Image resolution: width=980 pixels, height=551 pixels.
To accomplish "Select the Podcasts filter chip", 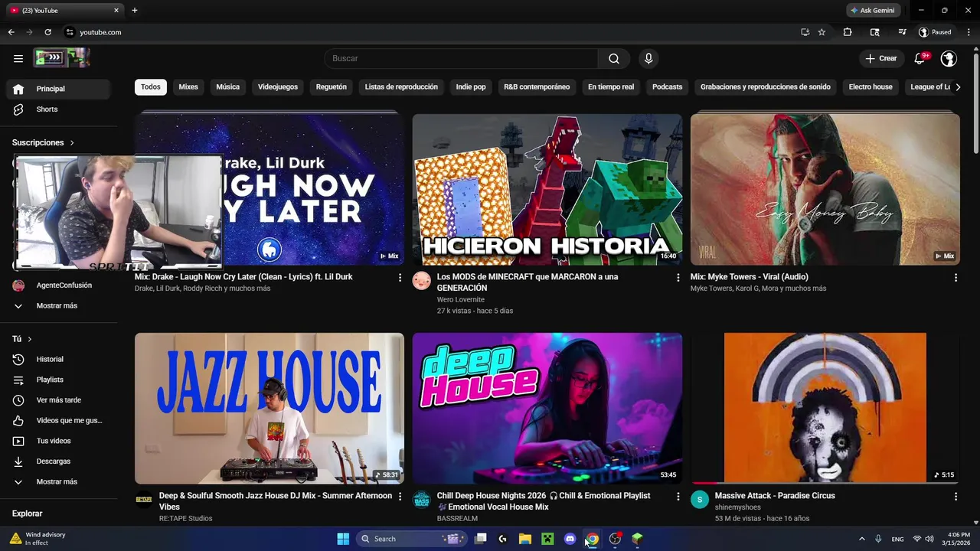I will [668, 87].
